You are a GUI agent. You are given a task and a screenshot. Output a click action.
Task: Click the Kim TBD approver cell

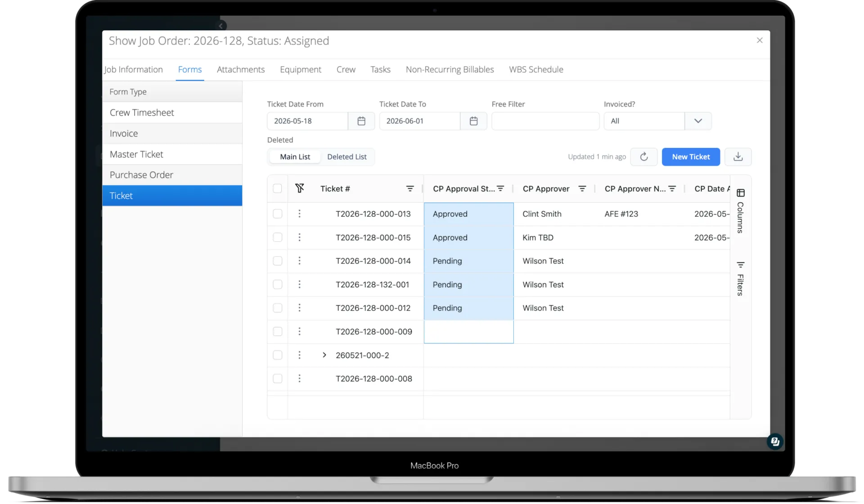point(554,237)
